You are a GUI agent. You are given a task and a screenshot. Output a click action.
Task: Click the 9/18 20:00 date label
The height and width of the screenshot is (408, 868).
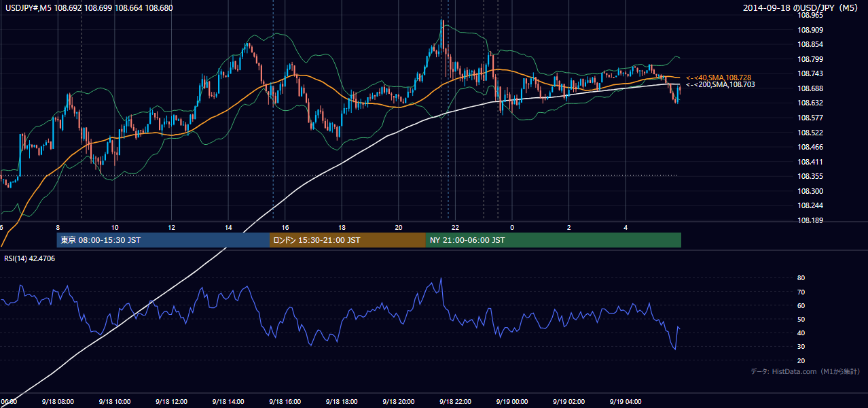[399, 401]
